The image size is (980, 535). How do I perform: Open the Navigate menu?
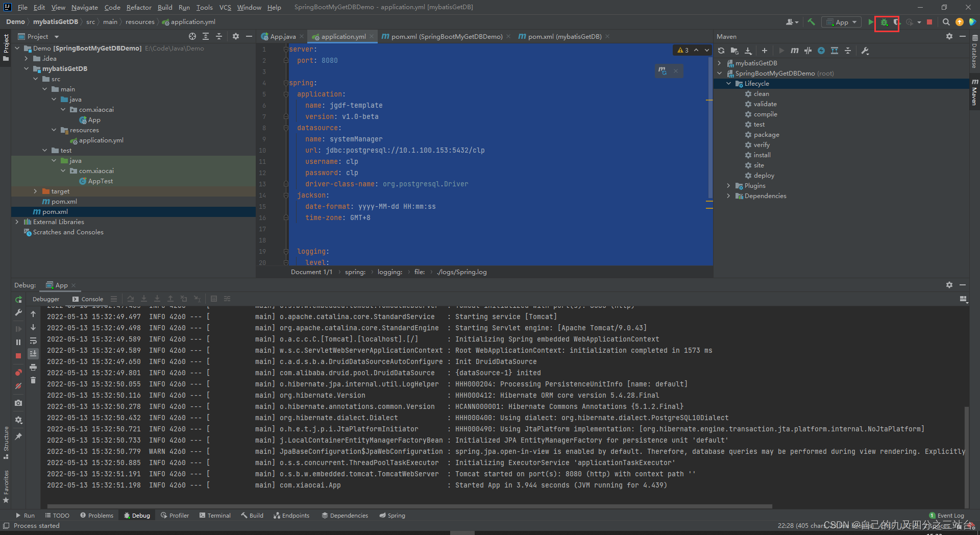coord(84,7)
